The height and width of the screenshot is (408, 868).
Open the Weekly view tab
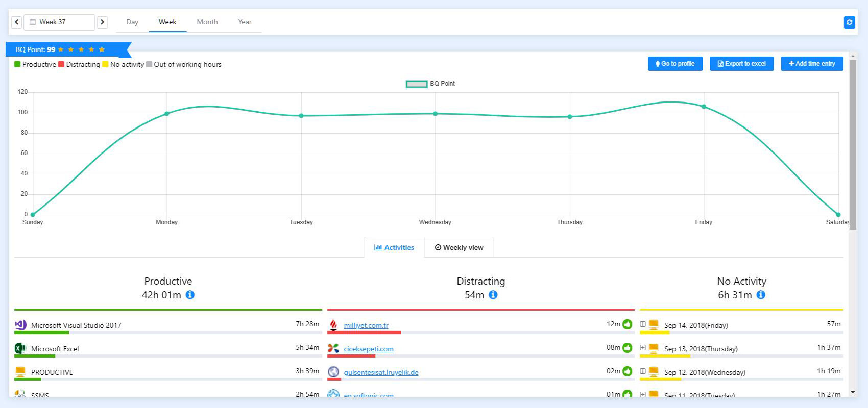[x=459, y=247]
